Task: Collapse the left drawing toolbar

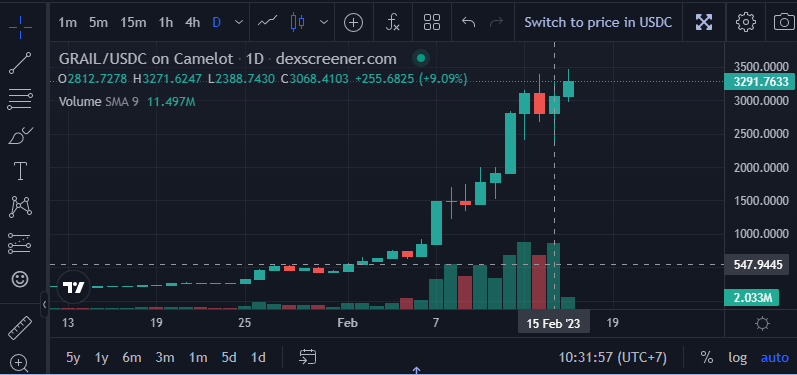Action: 45,304
